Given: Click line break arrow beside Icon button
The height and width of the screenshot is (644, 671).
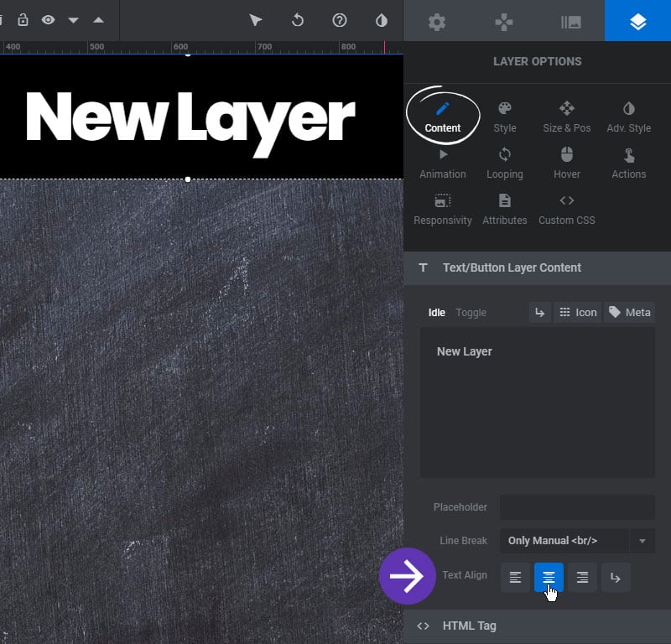Looking at the screenshot, I should click(539, 313).
